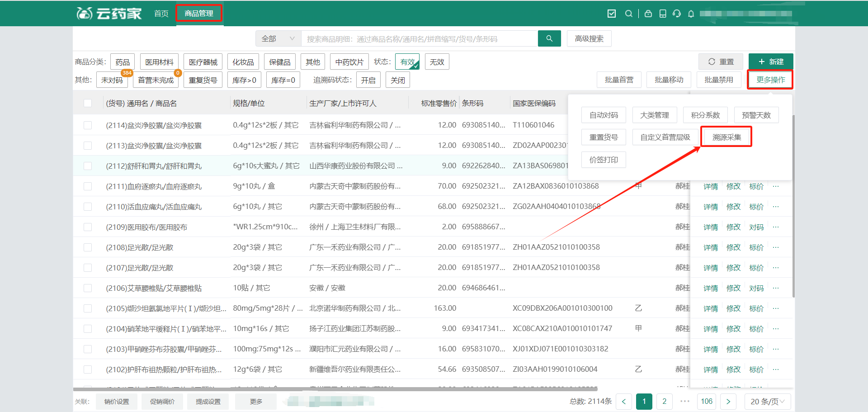Switch to the 首页 tab
Viewport: 868px width, 412px height.
[x=161, y=14]
